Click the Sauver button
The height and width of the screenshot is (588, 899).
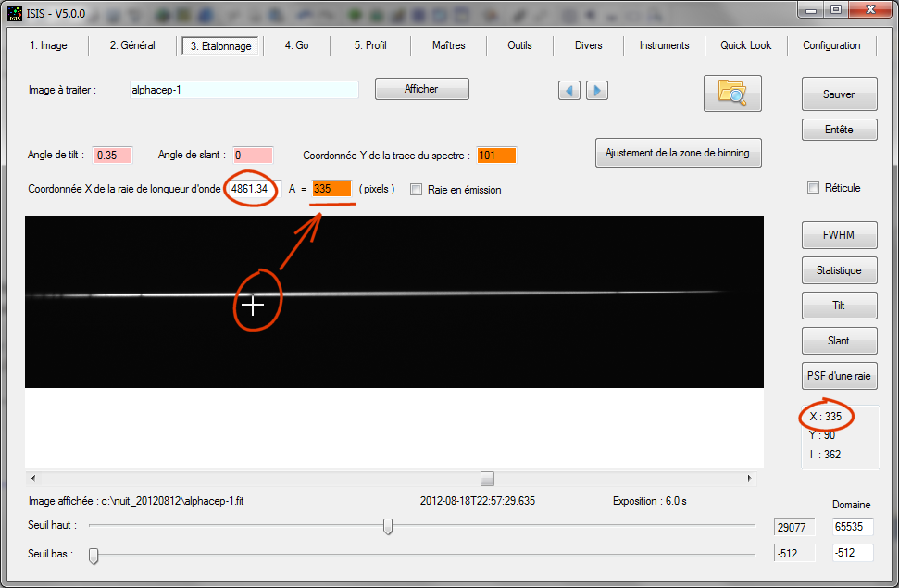pyautogui.click(x=839, y=94)
